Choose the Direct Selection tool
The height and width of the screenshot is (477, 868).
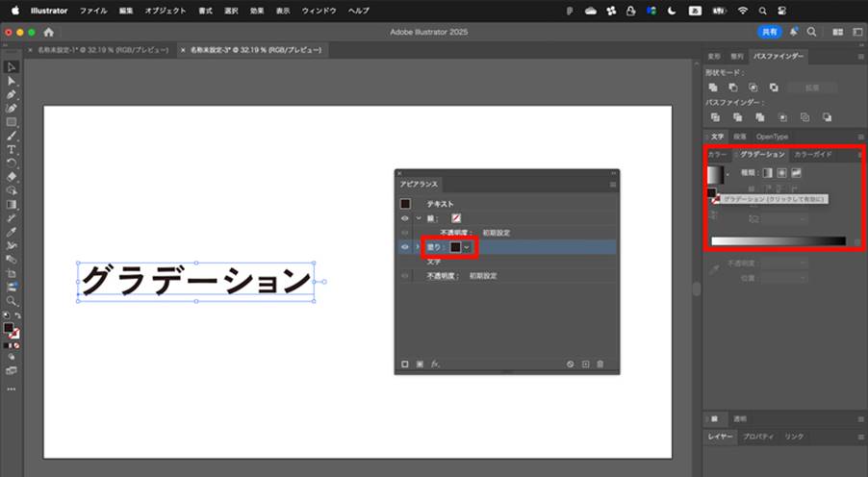tap(12, 81)
